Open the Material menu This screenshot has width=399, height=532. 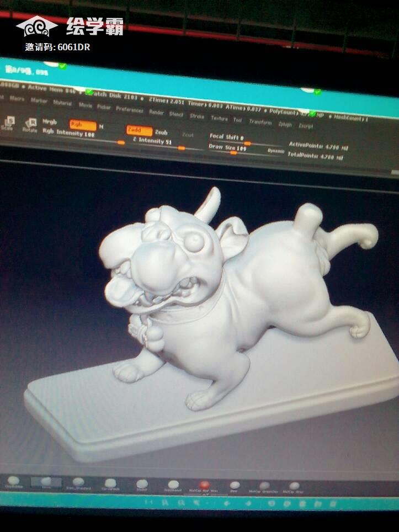click(x=62, y=103)
